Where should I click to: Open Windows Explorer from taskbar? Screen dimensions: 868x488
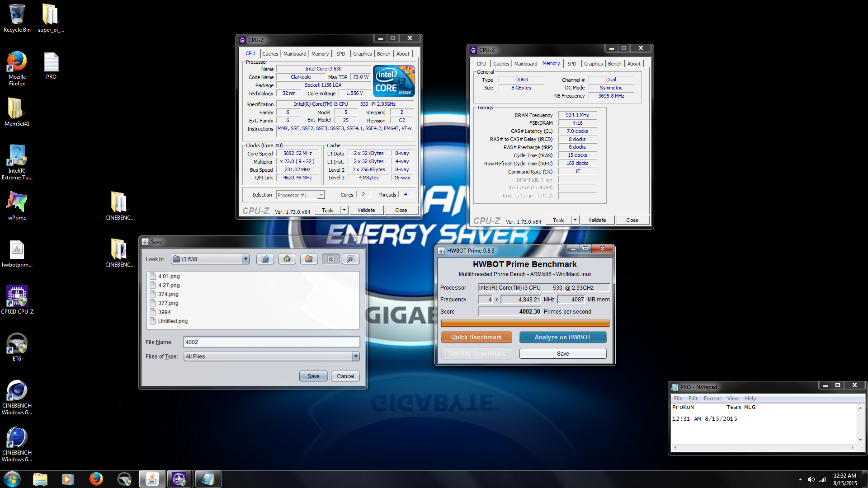point(40,479)
